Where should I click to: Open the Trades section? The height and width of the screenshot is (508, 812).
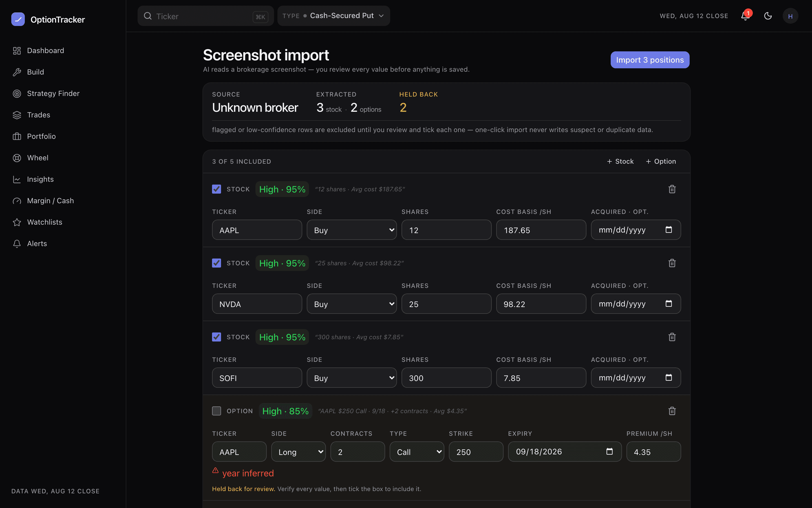(39, 115)
